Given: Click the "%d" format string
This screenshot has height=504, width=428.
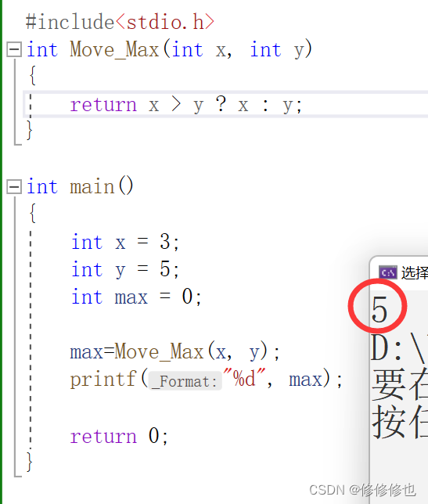Looking at the screenshot, I should pyautogui.click(x=245, y=380).
